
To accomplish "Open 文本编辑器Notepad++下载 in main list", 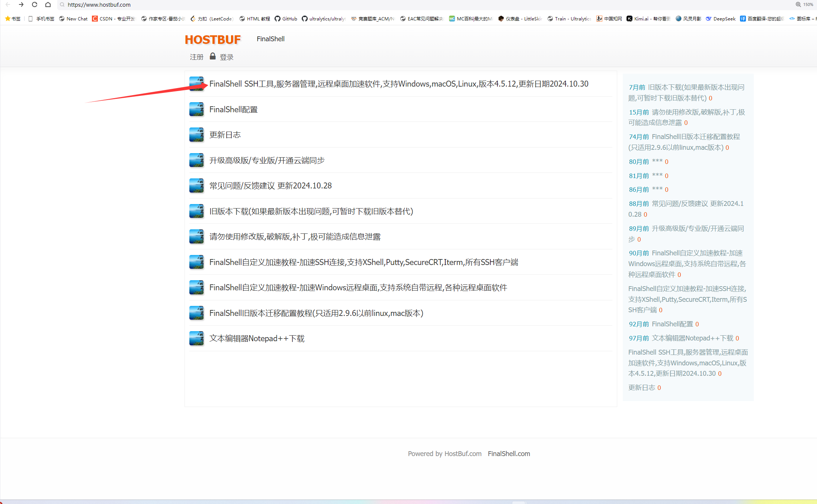I will point(257,339).
